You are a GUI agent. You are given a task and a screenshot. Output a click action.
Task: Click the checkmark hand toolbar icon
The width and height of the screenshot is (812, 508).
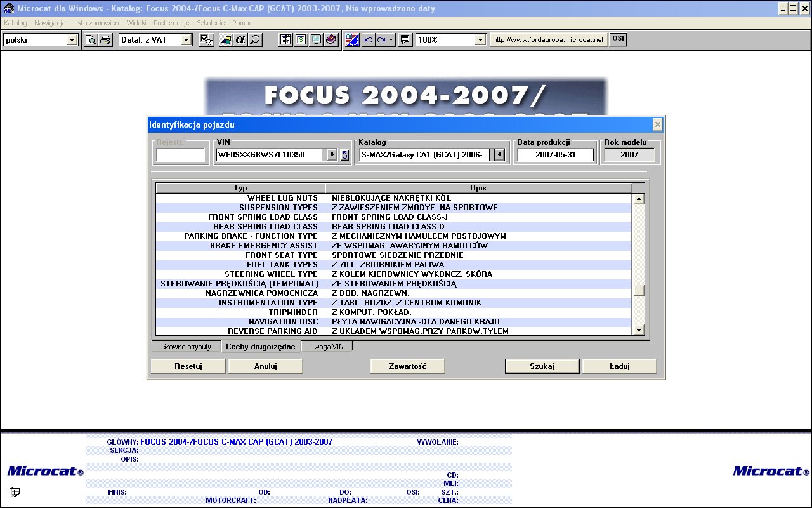pos(206,39)
